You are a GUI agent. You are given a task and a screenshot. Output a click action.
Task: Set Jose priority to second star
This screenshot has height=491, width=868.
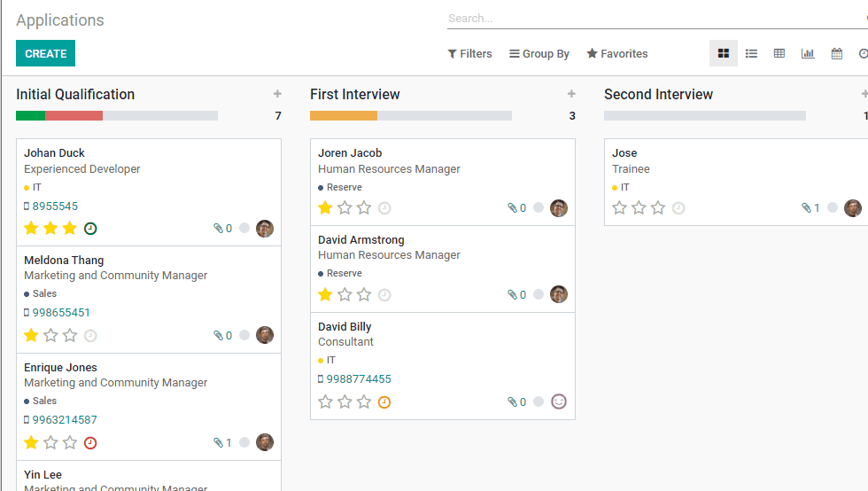(x=639, y=207)
